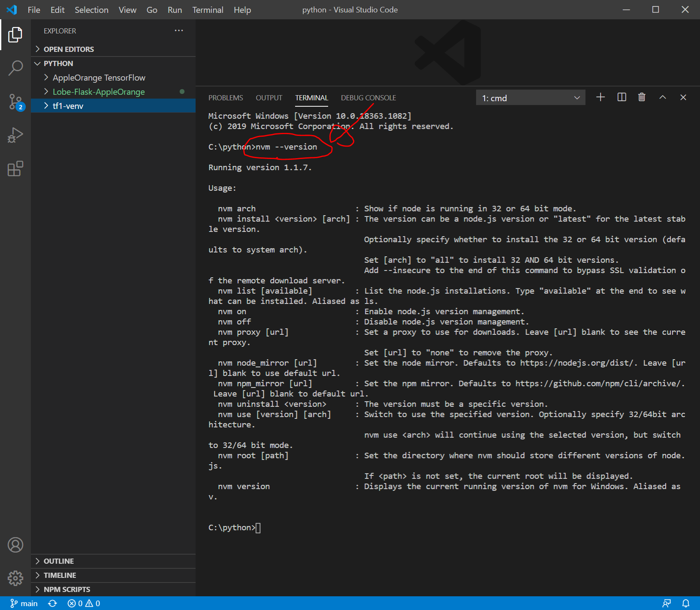Select terminal from the '1: cmd' dropdown
This screenshot has width=700, height=610.
coord(531,98)
